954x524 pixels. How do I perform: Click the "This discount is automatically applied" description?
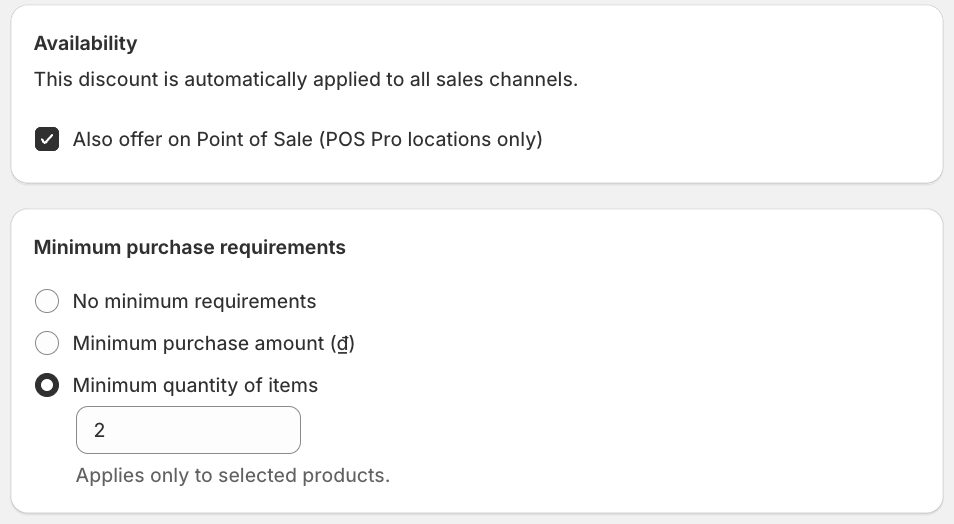[x=200, y=79]
